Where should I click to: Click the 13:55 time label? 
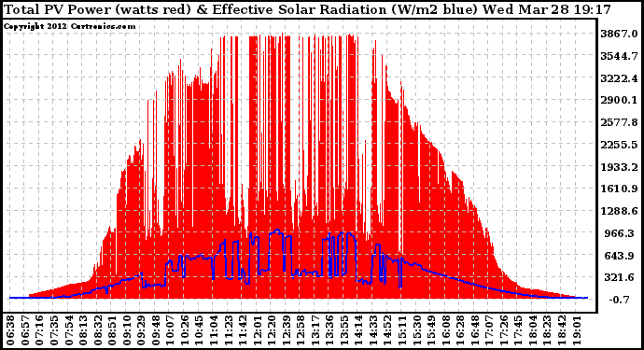coord(345,329)
